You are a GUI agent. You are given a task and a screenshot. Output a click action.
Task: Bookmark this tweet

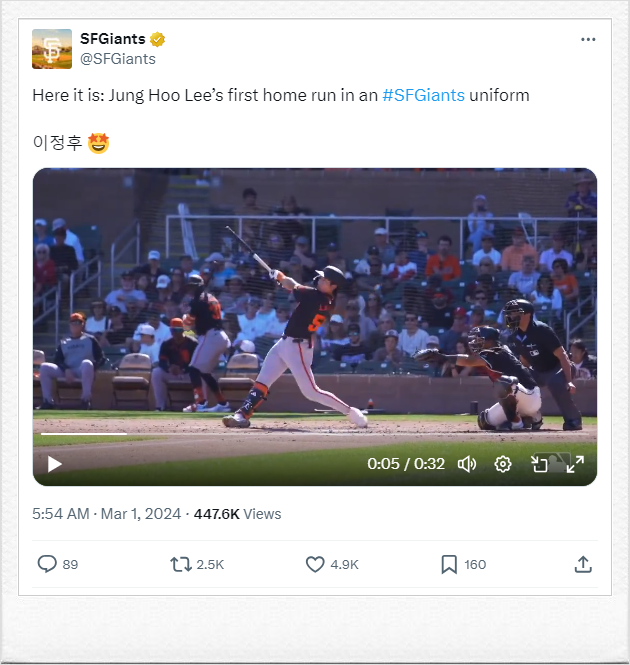[449, 564]
